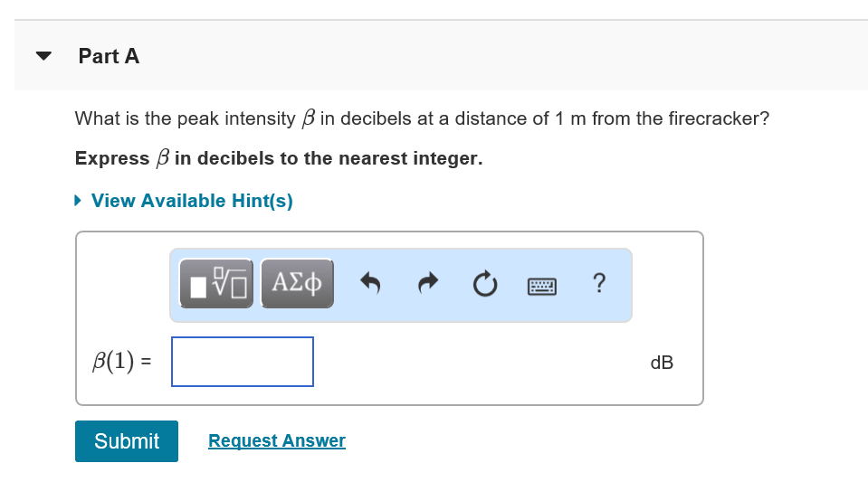Open the Greek symbols ΑΣφ palette
This screenshot has width=868, height=482.
[x=297, y=283]
